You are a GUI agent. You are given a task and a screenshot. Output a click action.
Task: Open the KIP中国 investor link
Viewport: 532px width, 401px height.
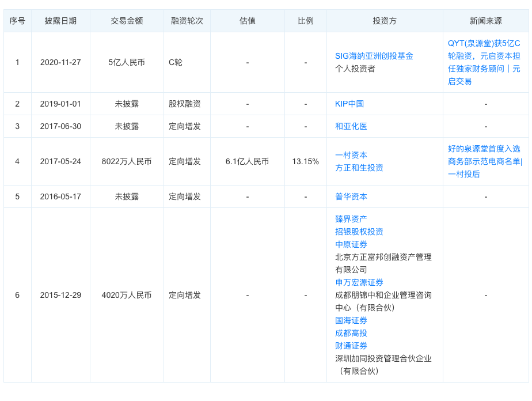(x=349, y=104)
